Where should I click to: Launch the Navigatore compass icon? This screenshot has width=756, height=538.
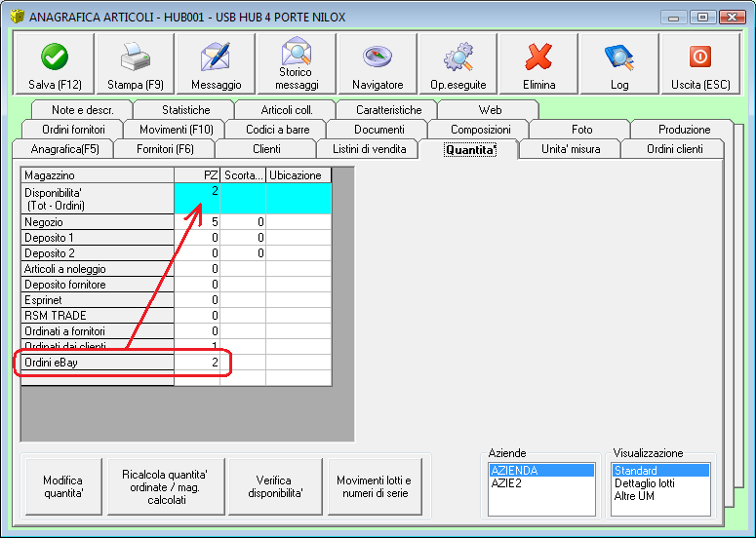pos(378,57)
